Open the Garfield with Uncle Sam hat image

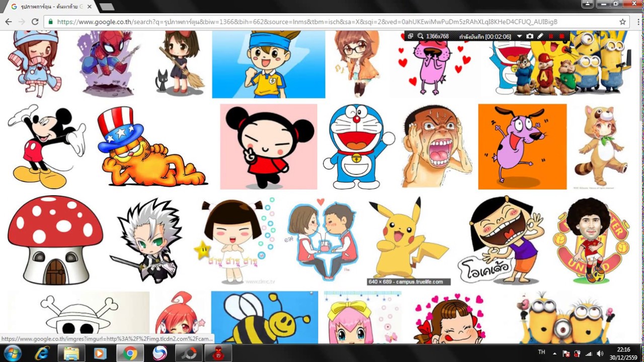[x=152, y=146]
